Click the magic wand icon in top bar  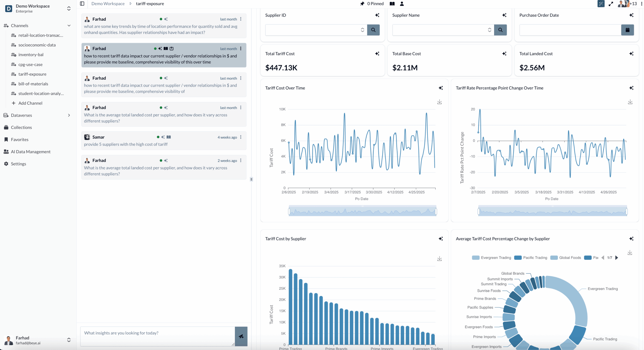[601, 4]
